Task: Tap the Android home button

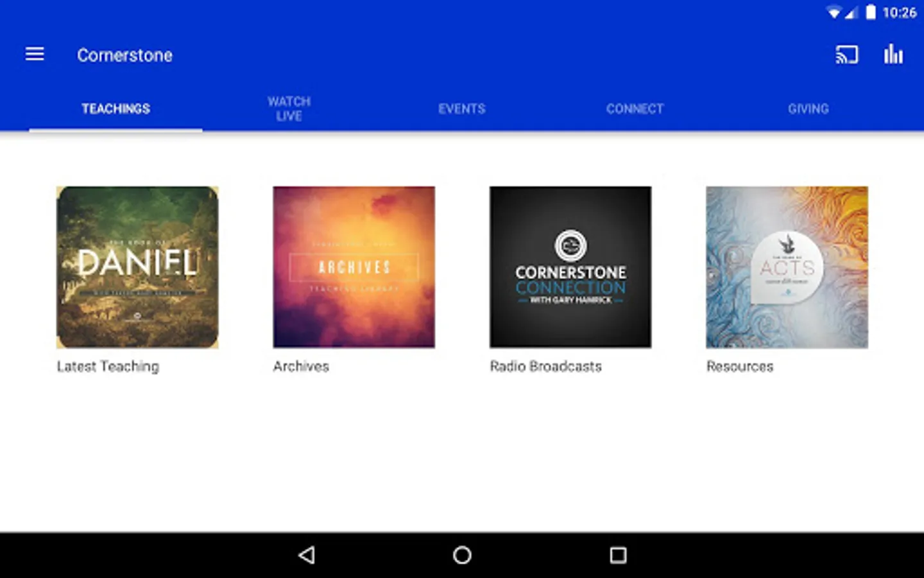Action: click(x=462, y=555)
